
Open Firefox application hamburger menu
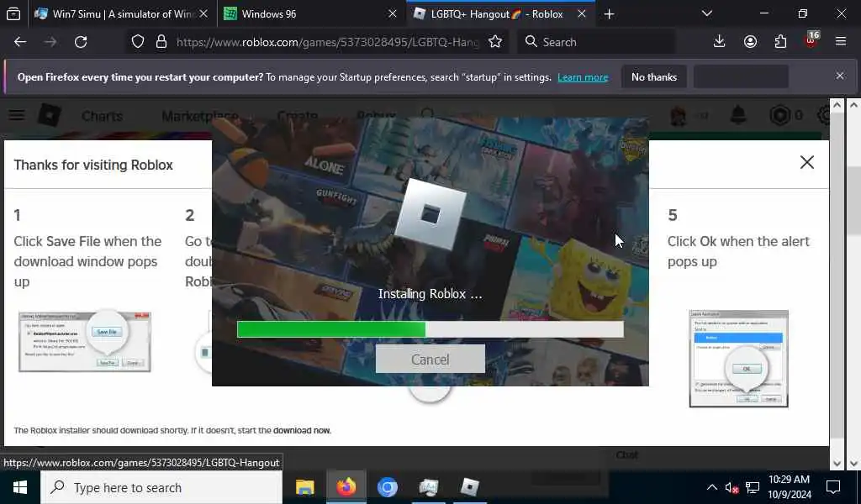tap(841, 42)
